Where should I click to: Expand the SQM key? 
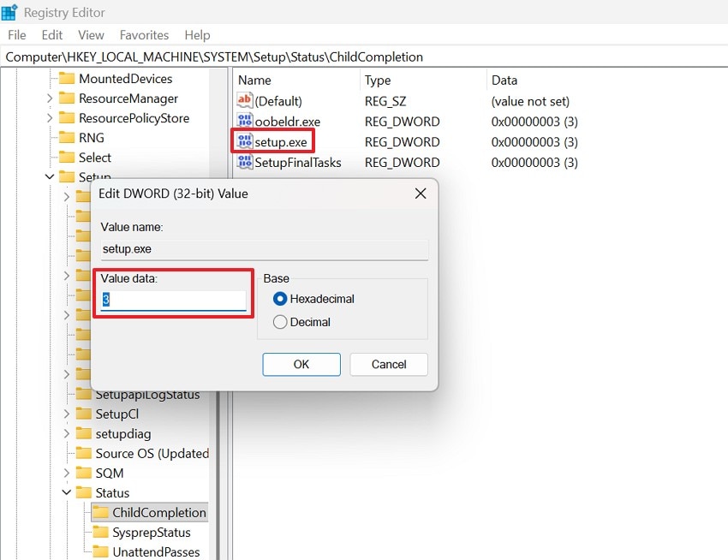[x=67, y=473]
